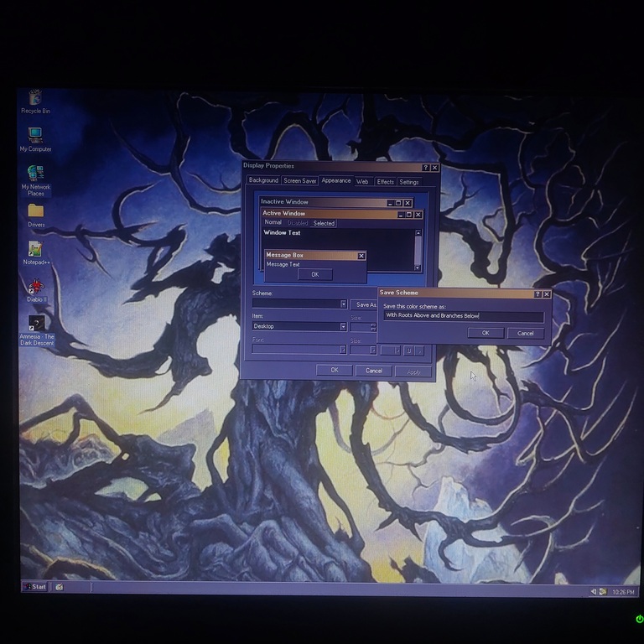
Task: Click the My Network Places icon
Action: pyautogui.click(x=35, y=174)
